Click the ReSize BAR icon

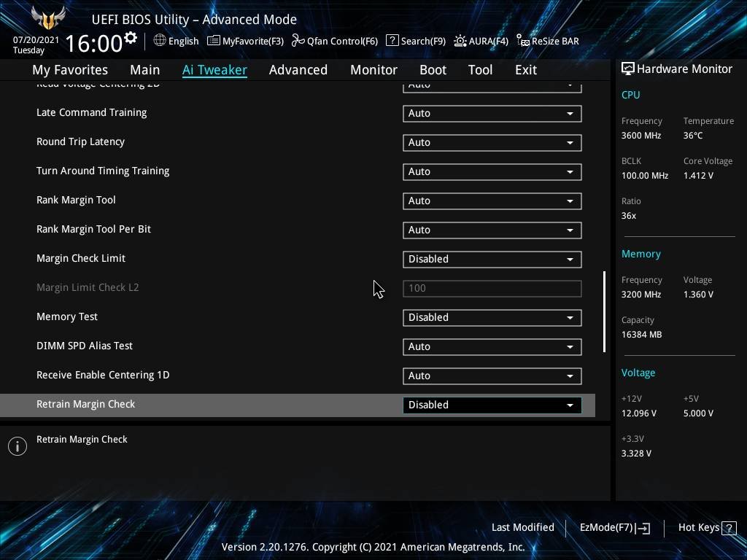coord(522,41)
